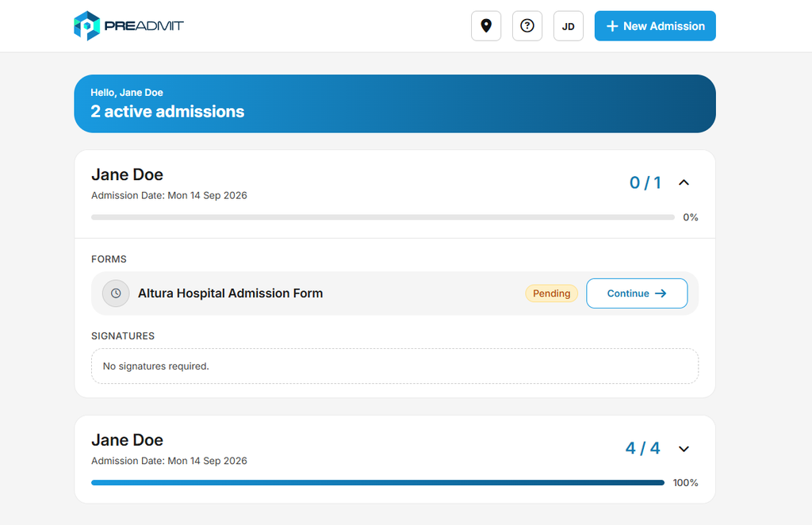Click the plus icon in New Admission
The height and width of the screenshot is (525, 812).
[612, 26]
